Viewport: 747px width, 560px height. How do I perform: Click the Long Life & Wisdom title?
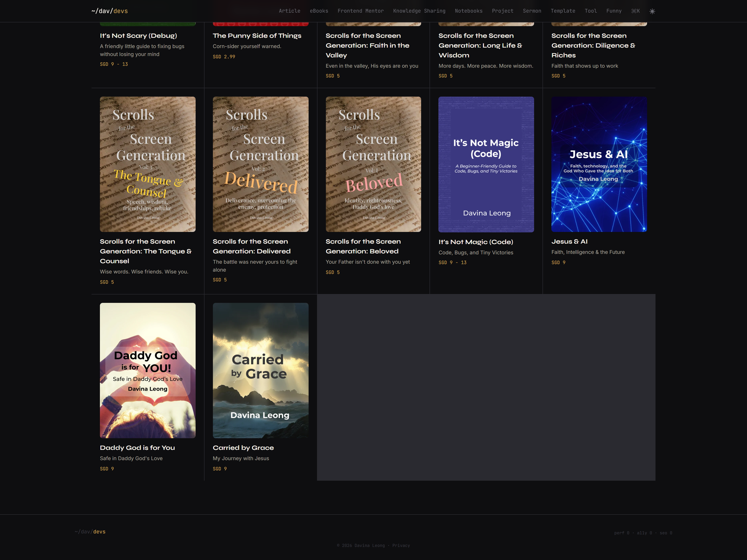pos(480,45)
